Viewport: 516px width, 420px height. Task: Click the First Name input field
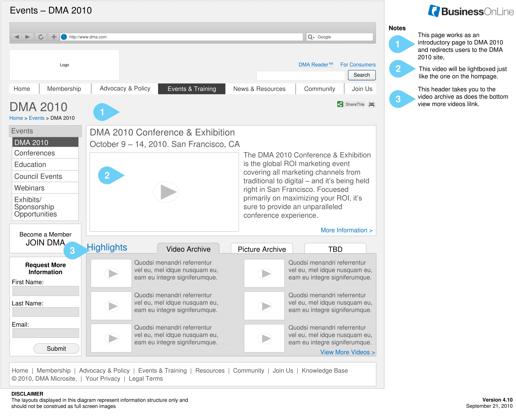pyautogui.click(x=46, y=291)
